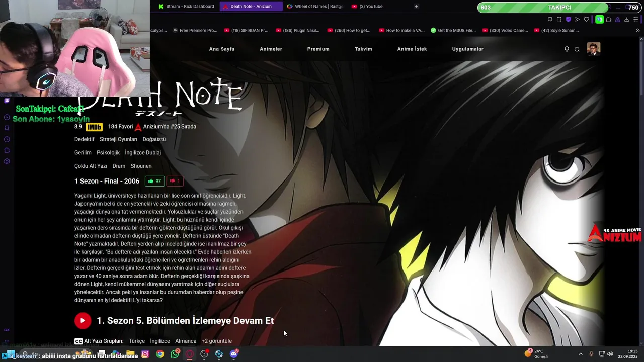This screenshot has height=362, width=644.
Task: Add page to bookmarks heart icon
Action: point(586,19)
